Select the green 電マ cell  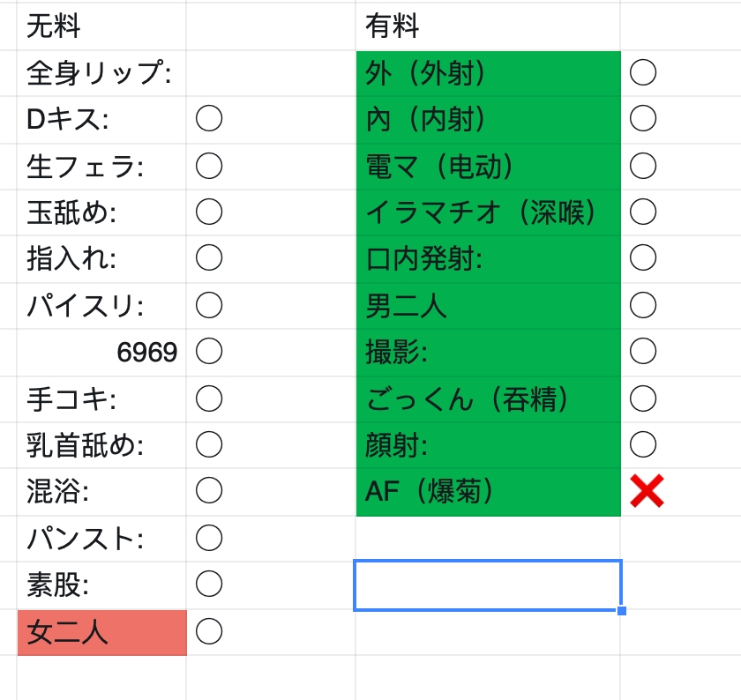[x=488, y=167]
